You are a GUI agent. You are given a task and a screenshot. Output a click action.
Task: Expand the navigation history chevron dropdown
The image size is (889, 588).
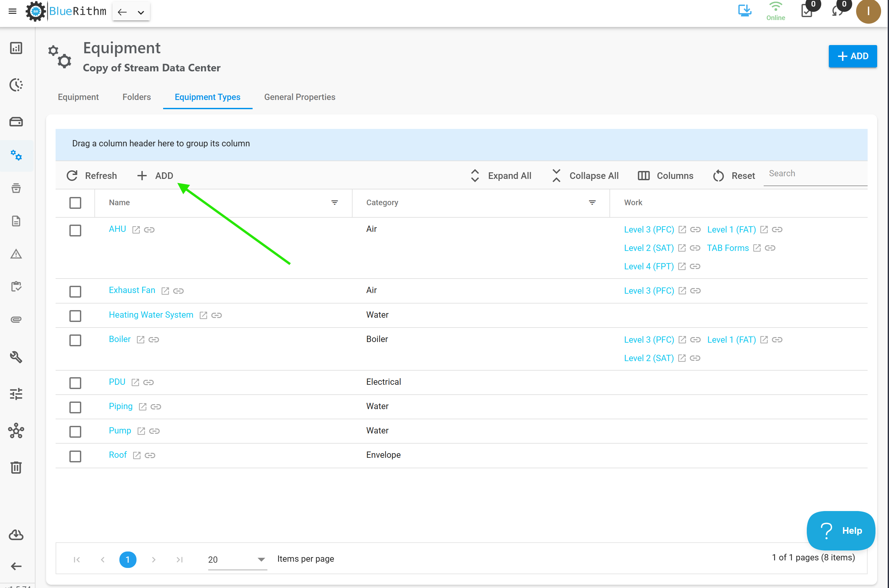[x=141, y=12]
